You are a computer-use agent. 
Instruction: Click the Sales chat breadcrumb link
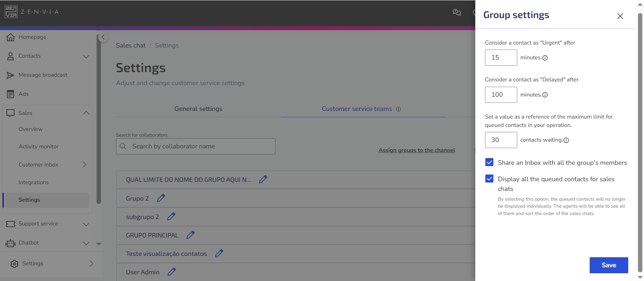point(131,46)
